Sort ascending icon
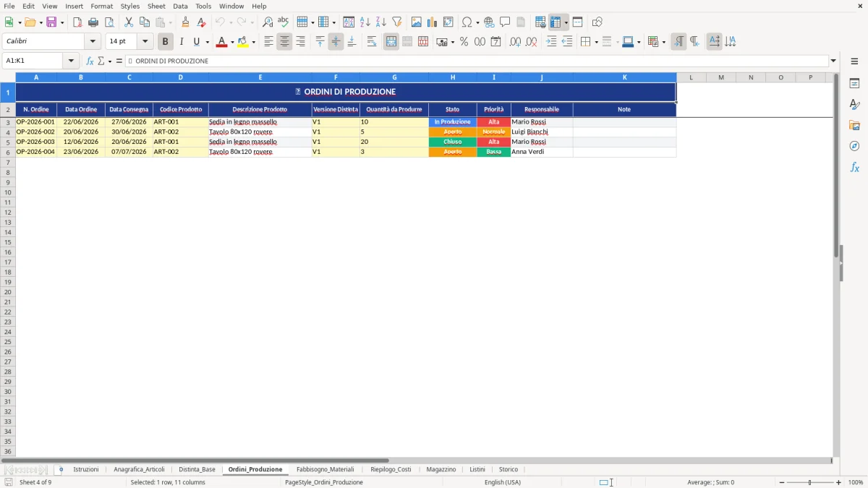Viewport: 868px width, 488px height. [365, 22]
